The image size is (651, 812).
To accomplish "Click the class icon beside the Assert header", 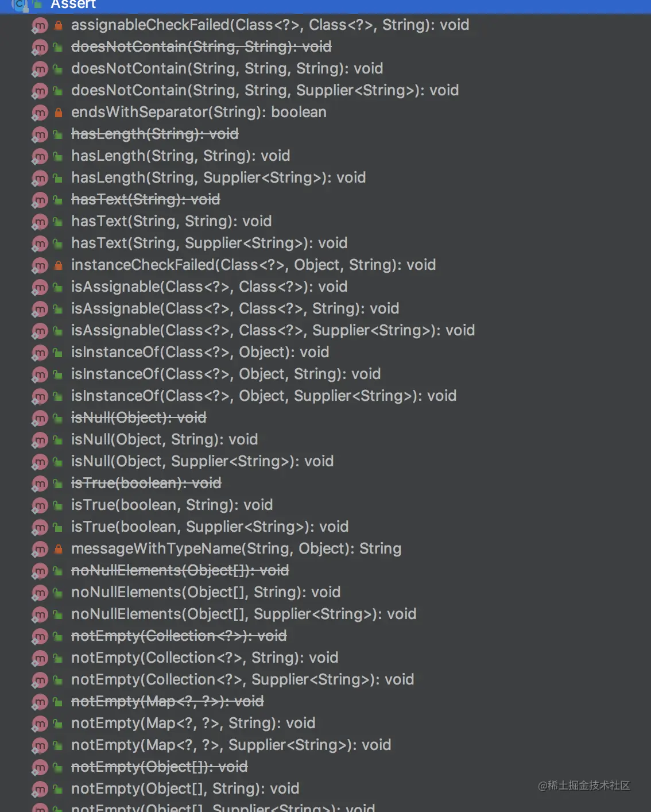I will point(20,5).
